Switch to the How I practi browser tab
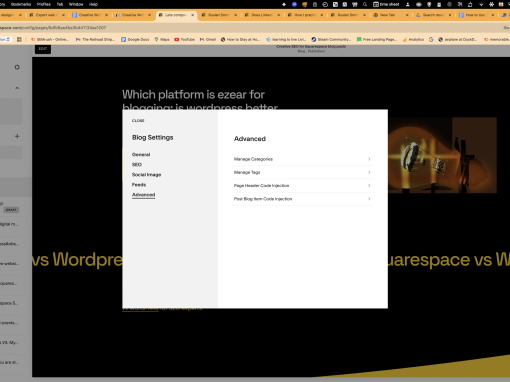This screenshot has width=510, height=382. (x=304, y=15)
